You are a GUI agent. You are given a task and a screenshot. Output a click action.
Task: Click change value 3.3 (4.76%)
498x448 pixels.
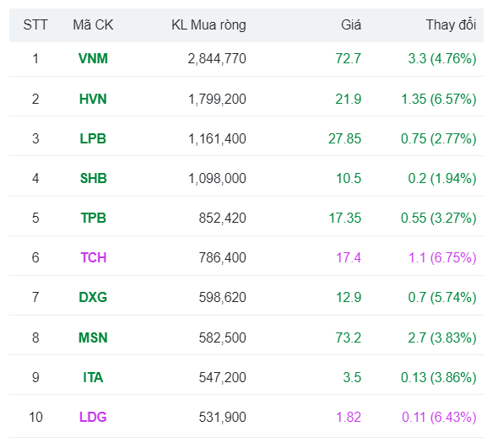442,59
